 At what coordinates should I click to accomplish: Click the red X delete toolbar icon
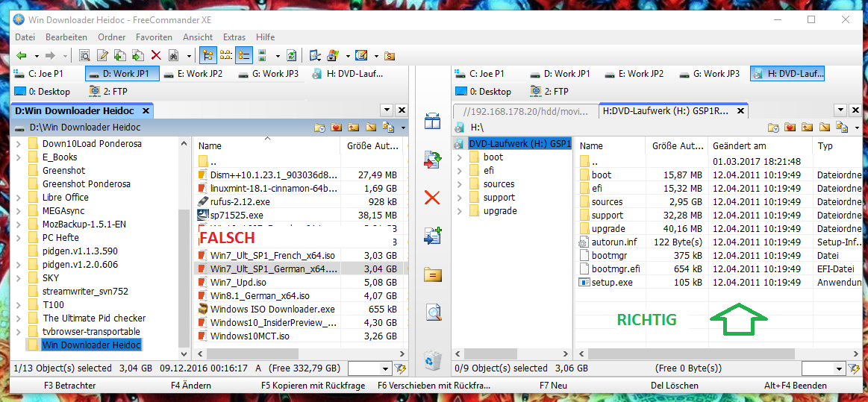click(x=156, y=55)
